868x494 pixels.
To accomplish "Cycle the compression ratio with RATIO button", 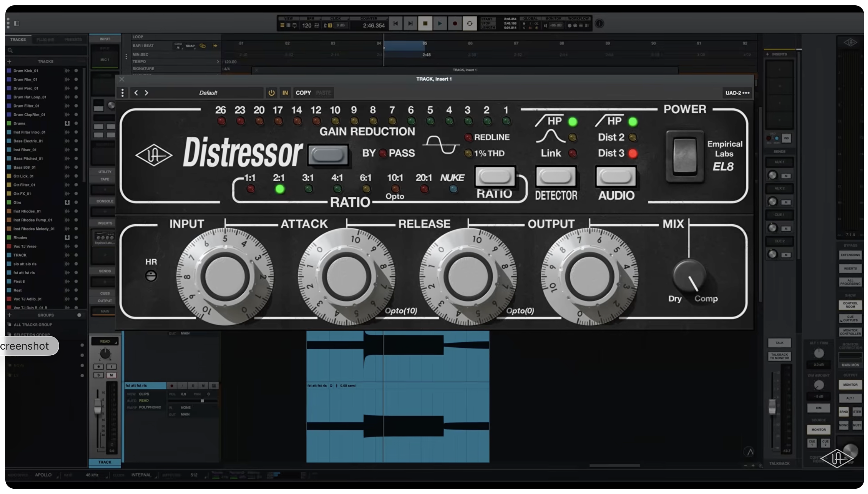I will pos(495,176).
